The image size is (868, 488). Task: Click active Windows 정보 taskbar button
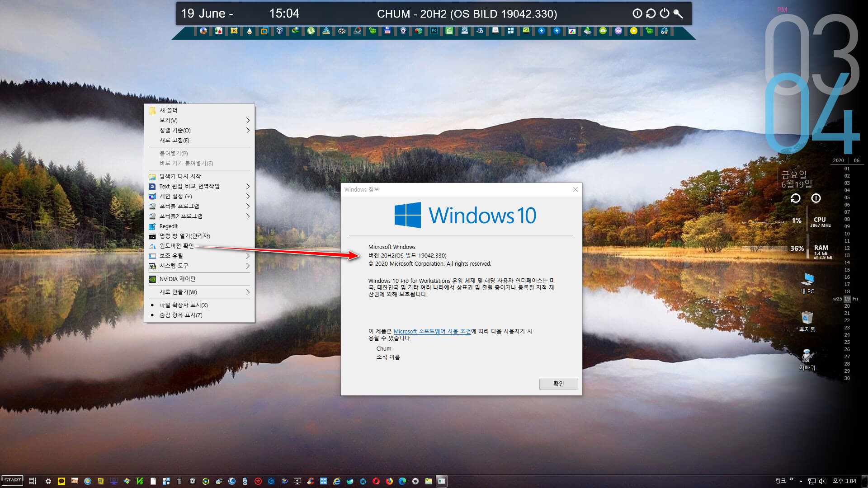pyautogui.click(x=442, y=481)
